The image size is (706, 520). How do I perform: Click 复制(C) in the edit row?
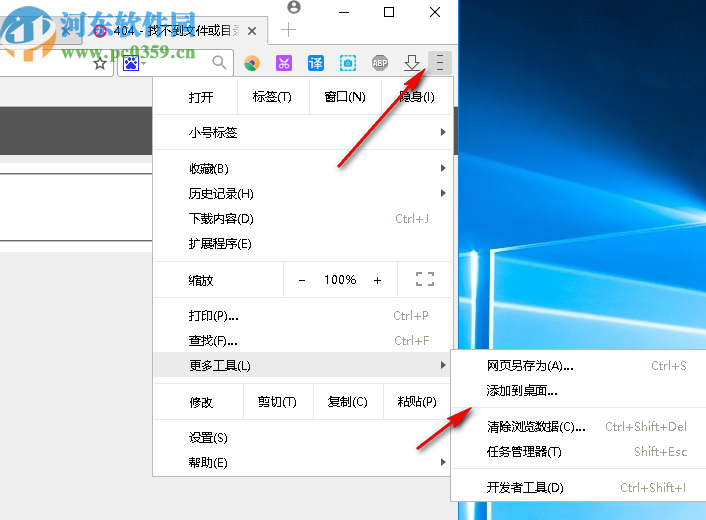click(348, 402)
